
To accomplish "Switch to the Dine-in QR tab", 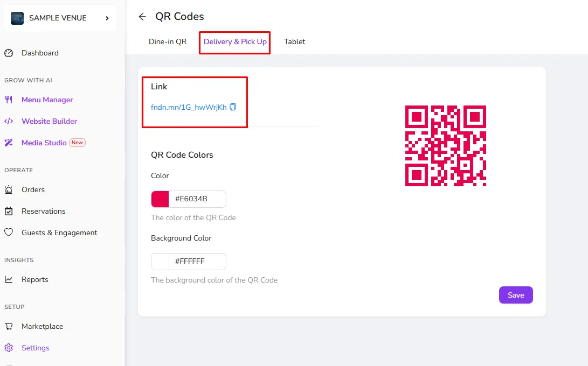I will (x=168, y=41).
